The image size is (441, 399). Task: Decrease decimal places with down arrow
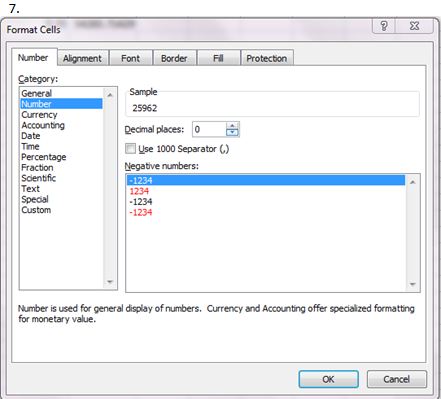pos(232,133)
